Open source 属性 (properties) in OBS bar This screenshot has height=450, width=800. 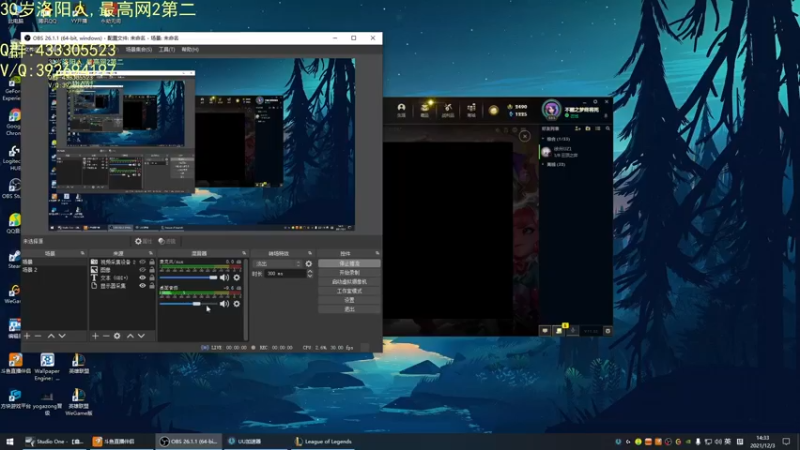click(x=143, y=241)
